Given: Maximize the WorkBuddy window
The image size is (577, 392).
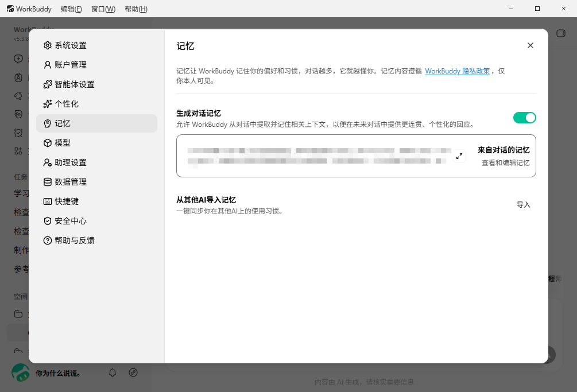Looking at the screenshot, I should click(537, 9).
